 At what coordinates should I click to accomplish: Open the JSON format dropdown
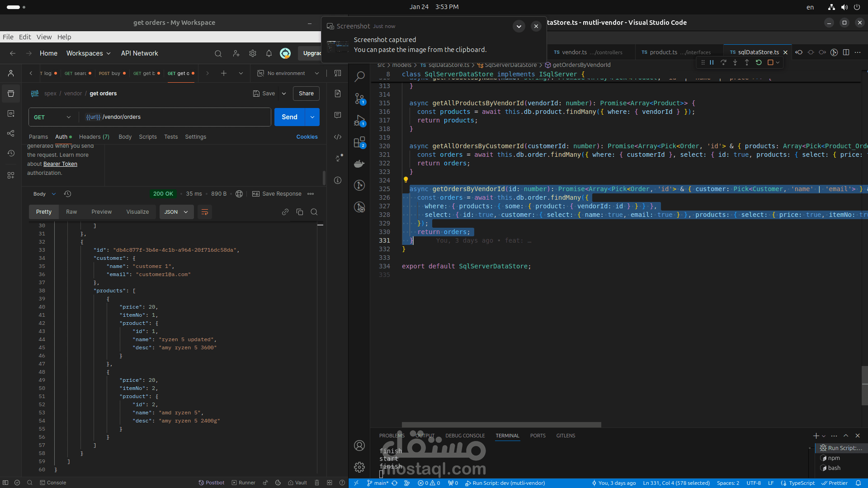tap(176, 212)
